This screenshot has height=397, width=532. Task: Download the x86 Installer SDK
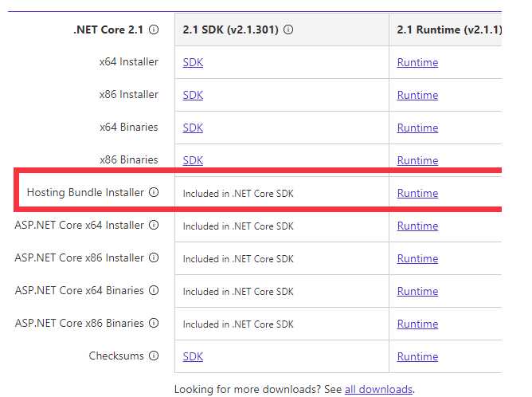(193, 95)
